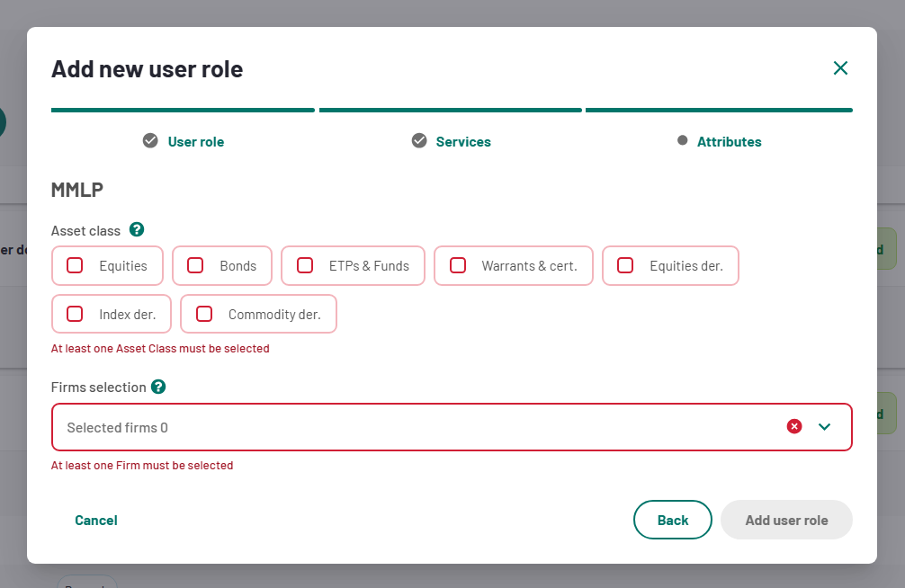Check the Index der. option
905x588 pixels.
pos(76,314)
